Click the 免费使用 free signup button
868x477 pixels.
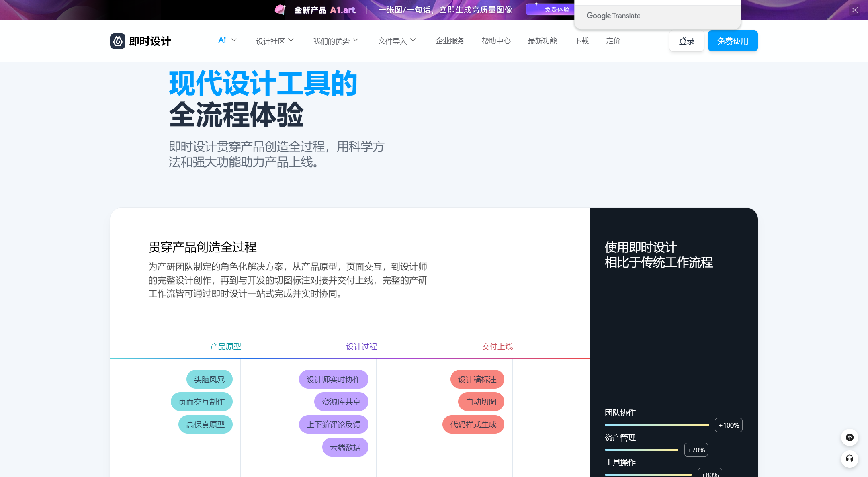pyautogui.click(x=732, y=41)
